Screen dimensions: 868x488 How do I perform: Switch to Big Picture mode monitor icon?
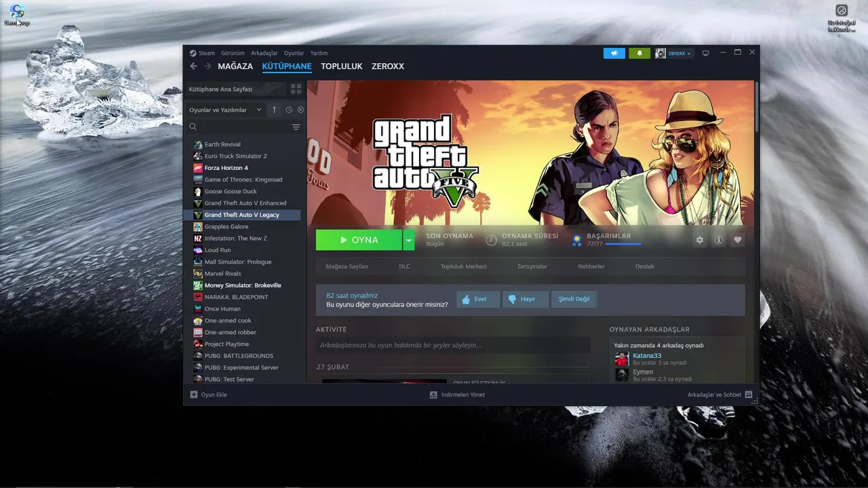coord(705,53)
